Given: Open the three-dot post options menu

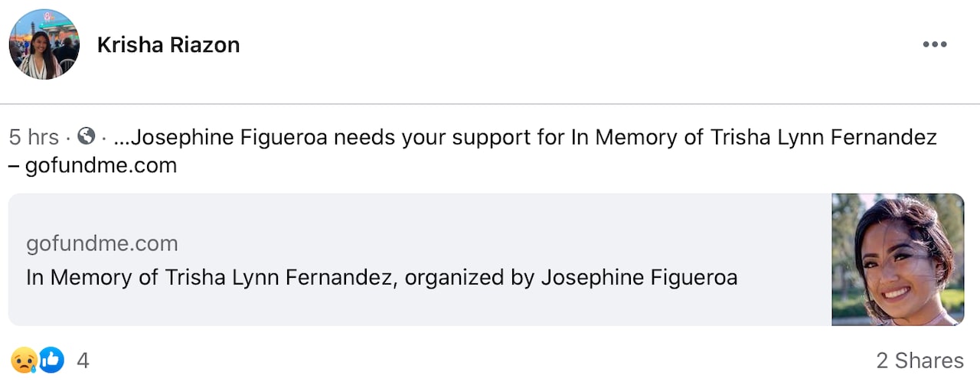Looking at the screenshot, I should point(934,45).
